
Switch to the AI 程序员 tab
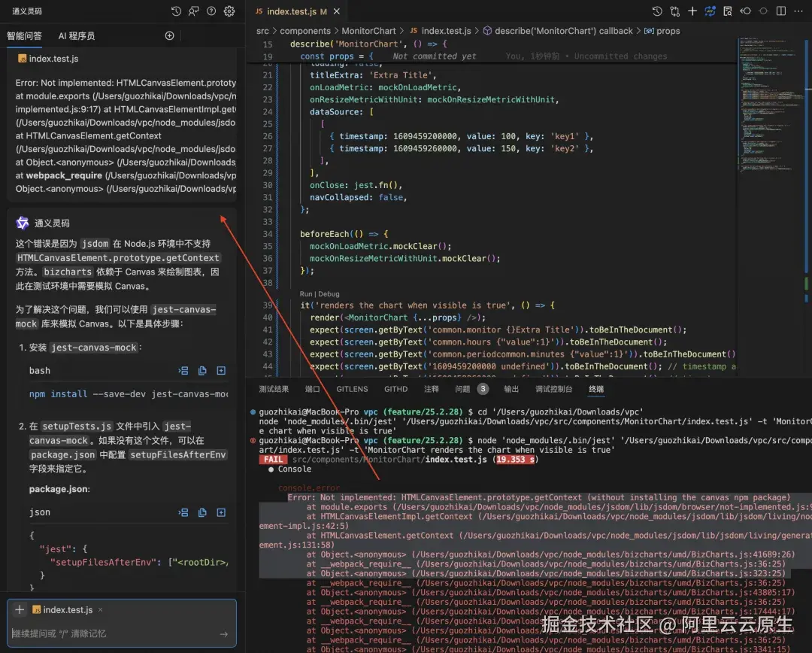pyautogui.click(x=77, y=36)
